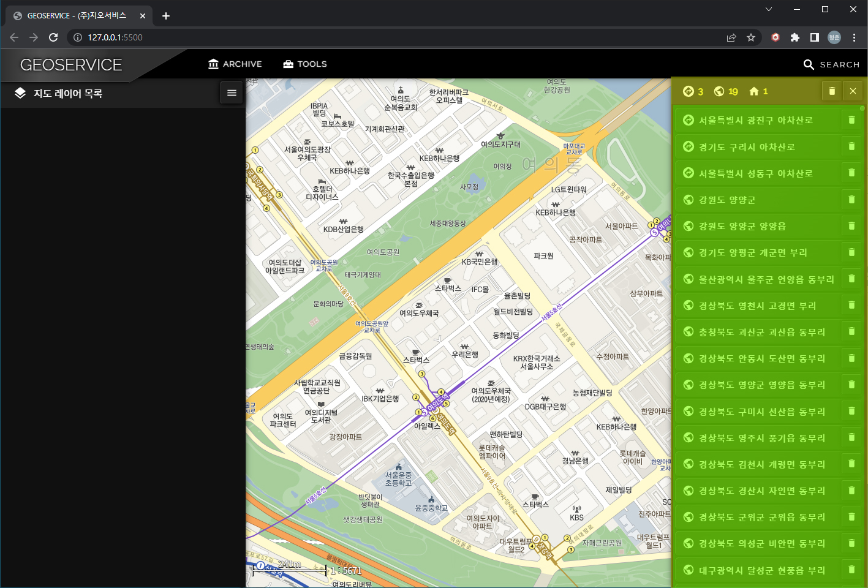Open the Chrome three-dot menu
This screenshot has width=868, height=588.
854,37
